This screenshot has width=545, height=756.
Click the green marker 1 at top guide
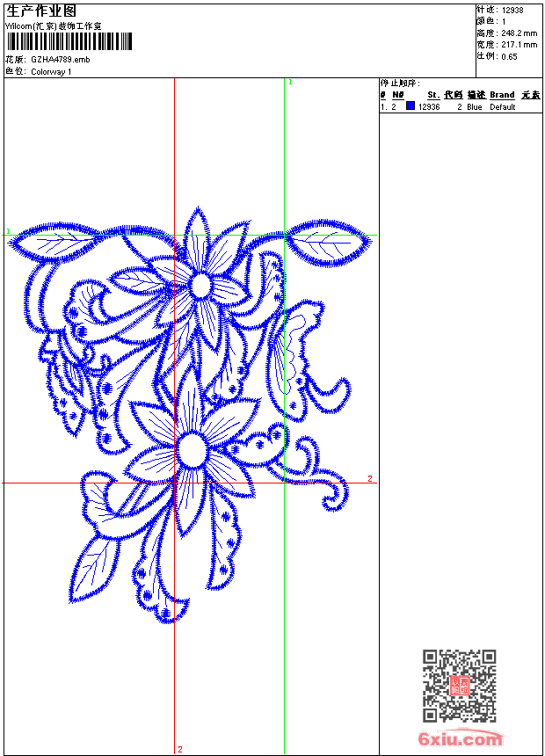coord(290,82)
